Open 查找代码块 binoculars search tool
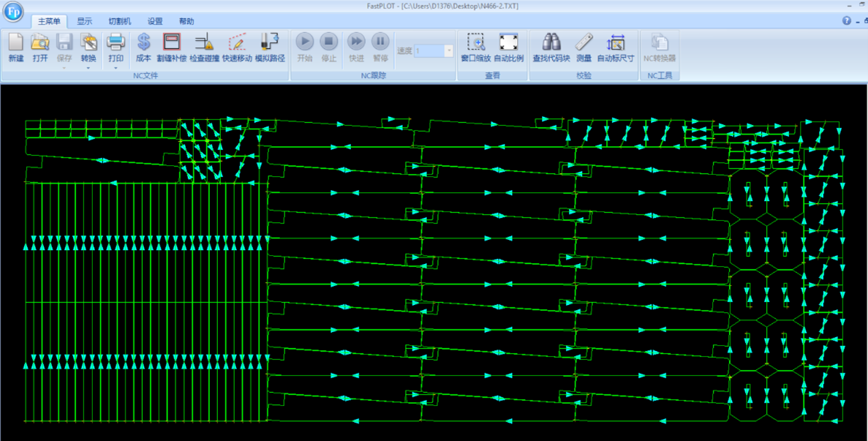 [x=551, y=47]
